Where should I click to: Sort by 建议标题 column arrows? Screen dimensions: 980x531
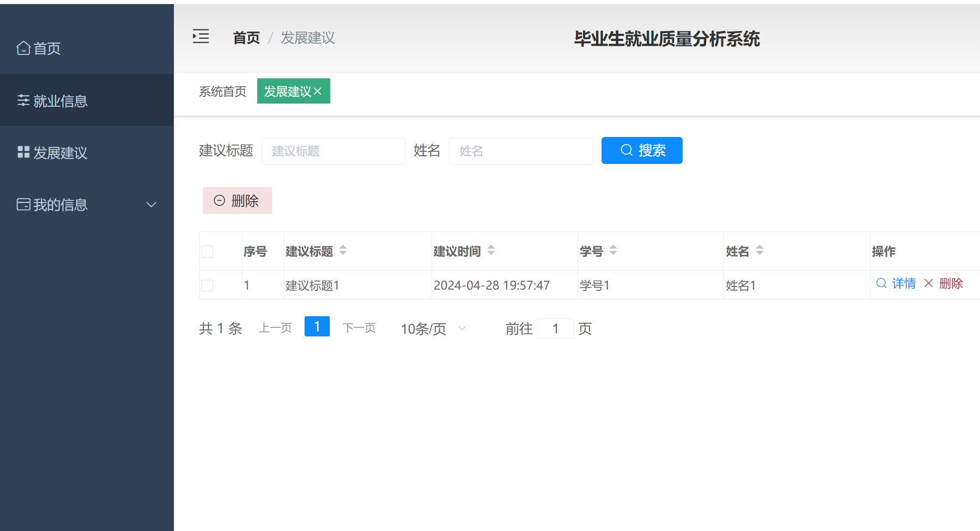[343, 250]
